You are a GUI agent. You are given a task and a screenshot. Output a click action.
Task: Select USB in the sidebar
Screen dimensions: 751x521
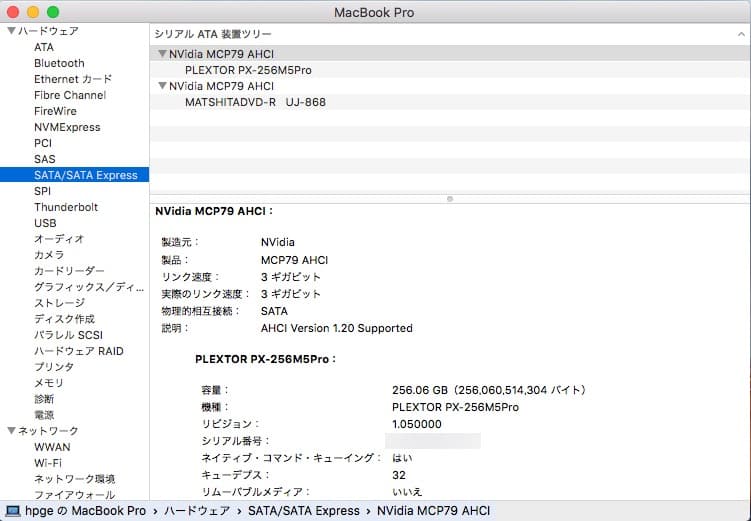45,223
